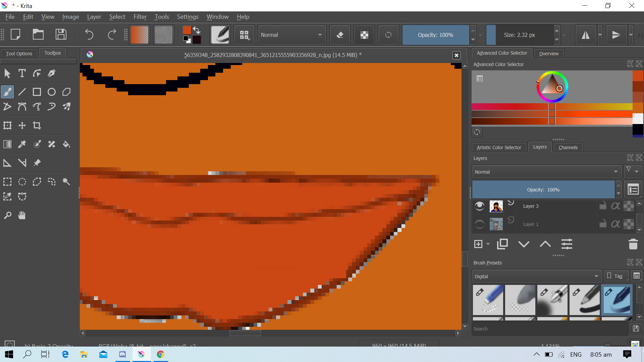Click the Save document icon

point(61,35)
